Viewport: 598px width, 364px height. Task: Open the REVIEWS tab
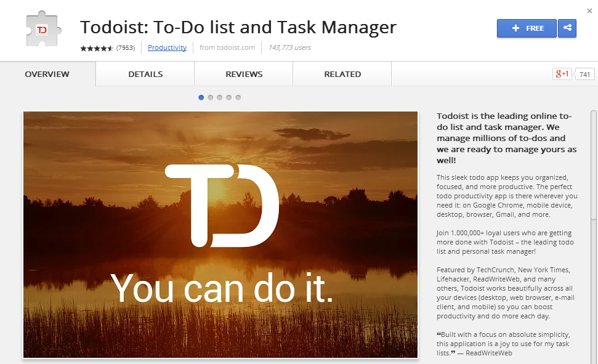tap(244, 74)
